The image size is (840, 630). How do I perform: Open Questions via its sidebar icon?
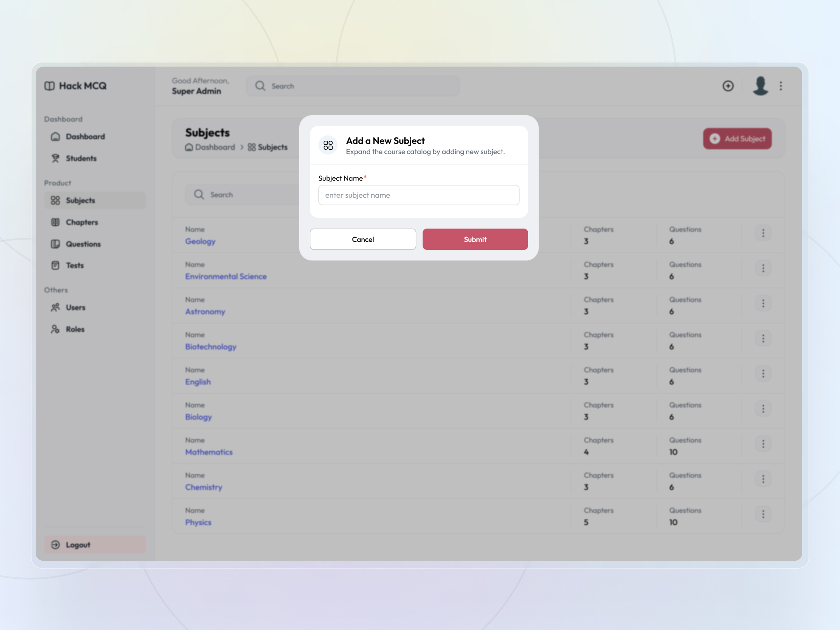(x=55, y=244)
